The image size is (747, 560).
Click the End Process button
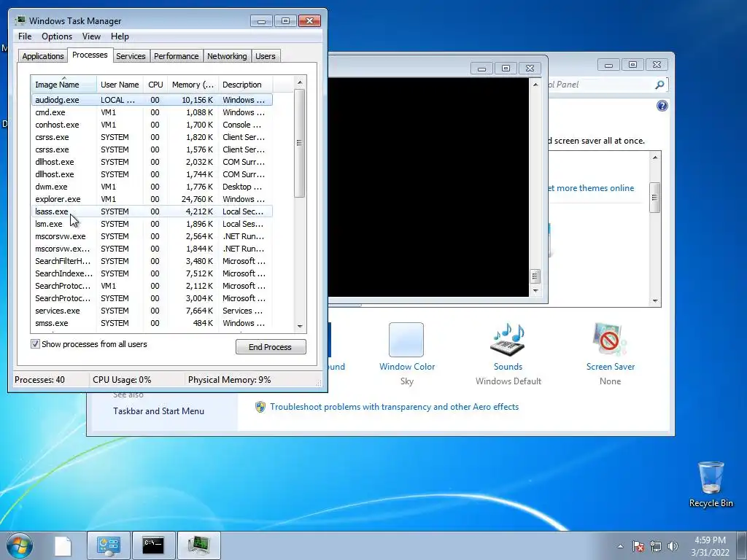coord(271,346)
